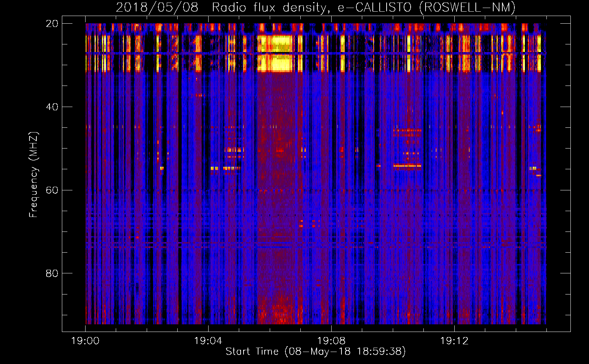This screenshot has height=364, width=589.
Task: Click the 19:00 time tick label
Action: click(85, 341)
